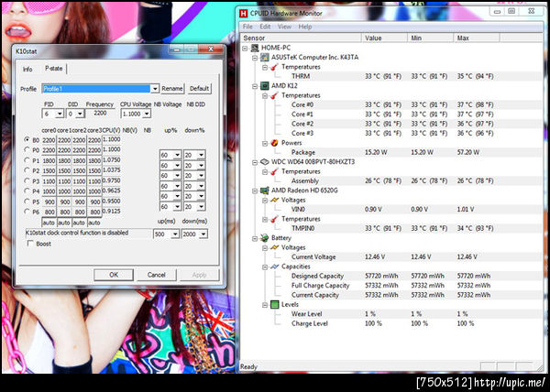
Task: Click the Levels green icon under Battery
Action: tap(275, 304)
